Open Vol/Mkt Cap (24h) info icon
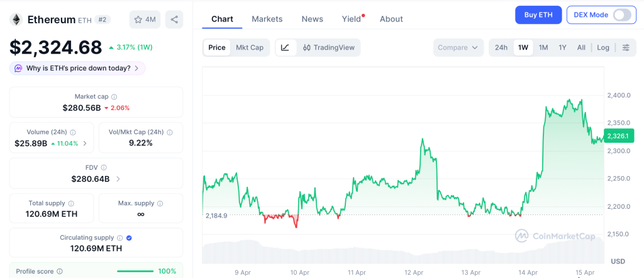The width and height of the screenshot is (644, 278). click(170, 132)
